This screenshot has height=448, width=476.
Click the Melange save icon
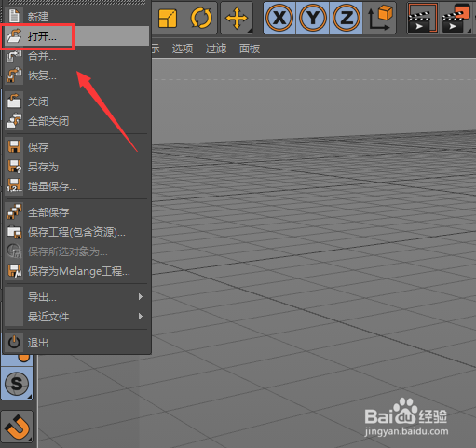(x=15, y=271)
